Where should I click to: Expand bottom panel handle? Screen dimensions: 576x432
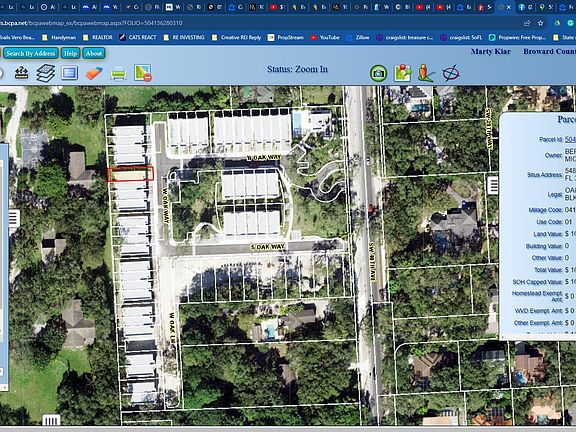click(x=51, y=420)
